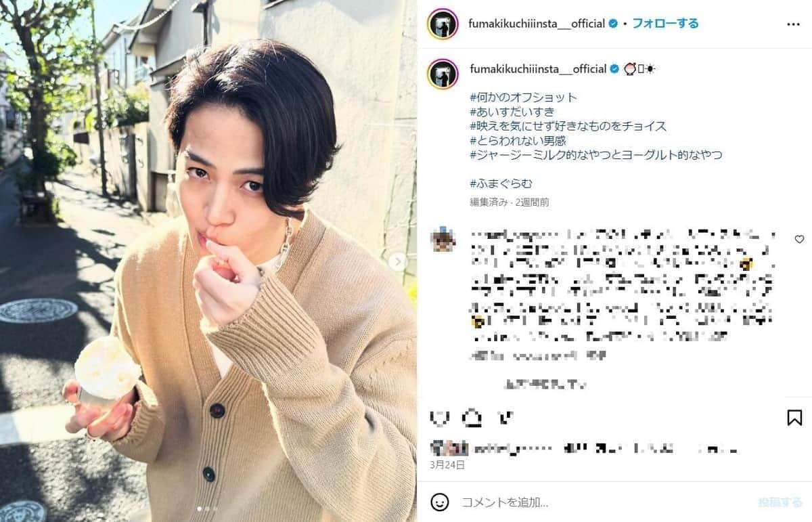Like the blurred comment with small heart
This screenshot has height=522, width=812.
(x=799, y=239)
